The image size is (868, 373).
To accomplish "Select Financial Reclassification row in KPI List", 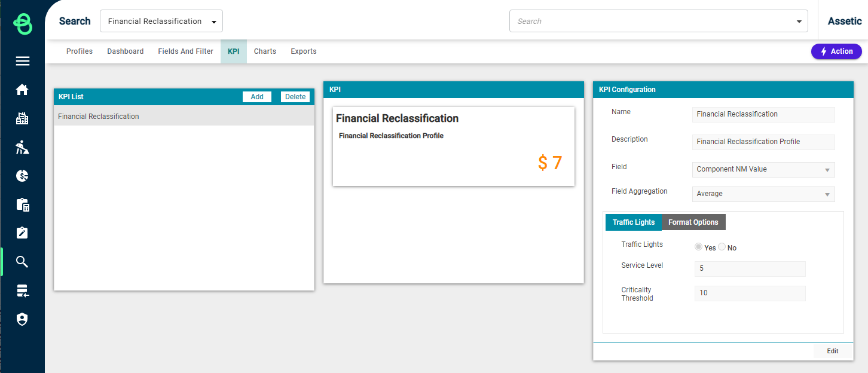I will (184, 117).
